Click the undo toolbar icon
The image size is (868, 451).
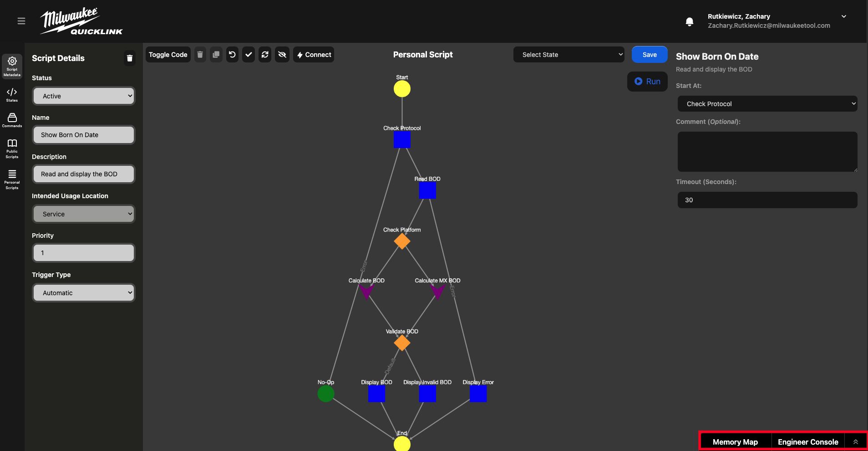(x=232, y=55)
